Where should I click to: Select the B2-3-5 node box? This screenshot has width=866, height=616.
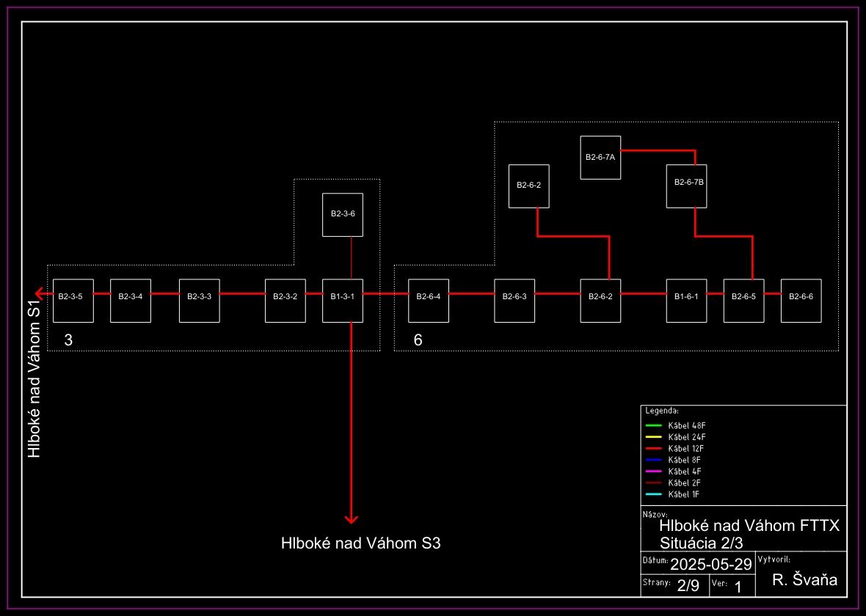tap(73, 301)
